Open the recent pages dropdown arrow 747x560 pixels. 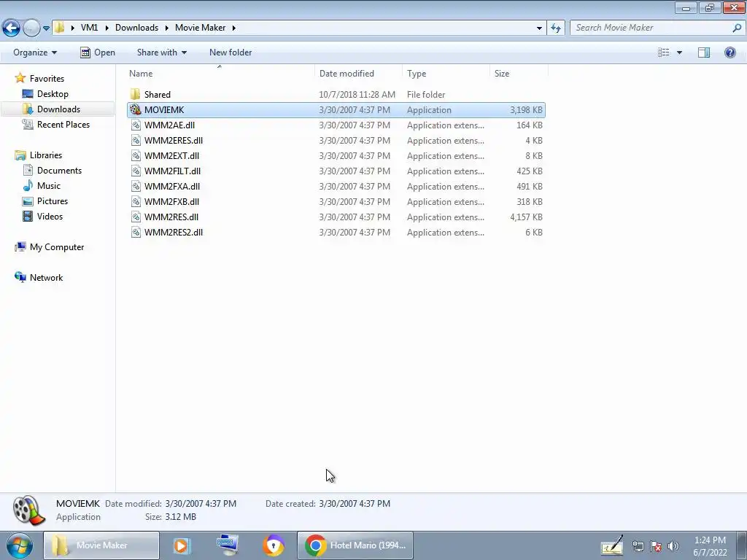46,28
